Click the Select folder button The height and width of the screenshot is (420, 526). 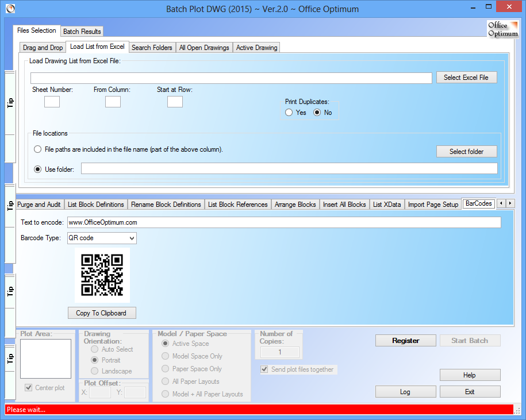coord(466,152)
